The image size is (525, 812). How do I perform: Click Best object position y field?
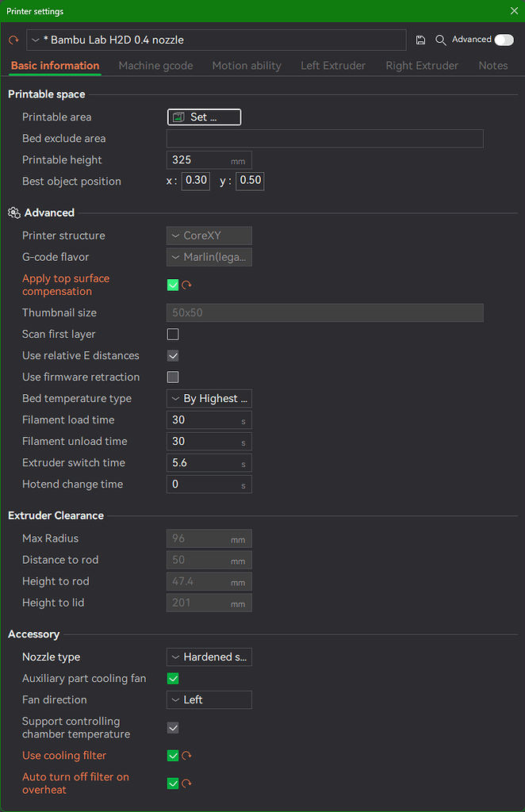pyautogui.click(x=250, y=181)
